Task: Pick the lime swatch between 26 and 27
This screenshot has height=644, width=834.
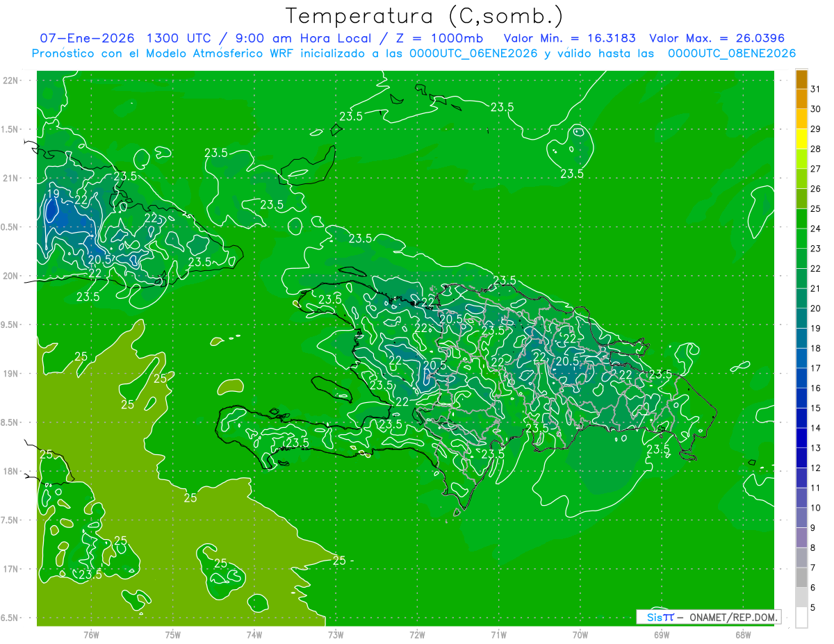Action: (802, 159)
